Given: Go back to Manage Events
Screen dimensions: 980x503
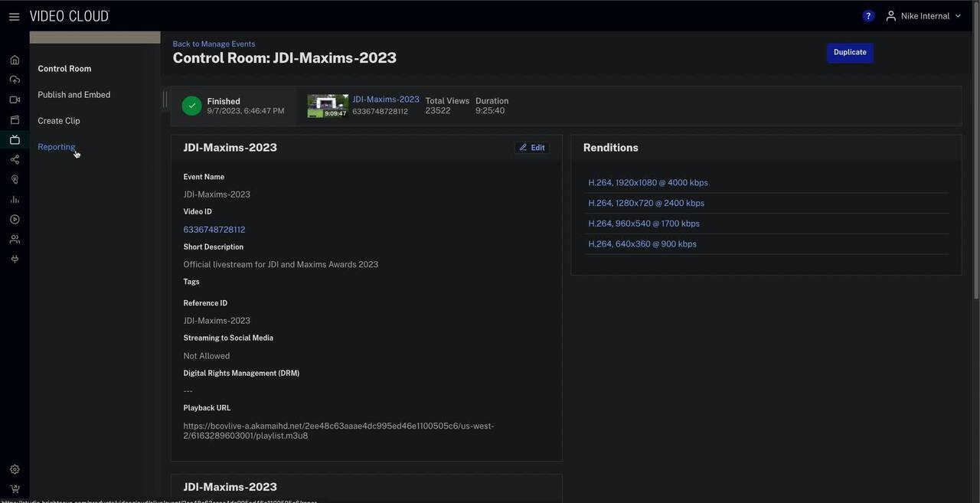Looking at the screenshot, I should point(214,44).
